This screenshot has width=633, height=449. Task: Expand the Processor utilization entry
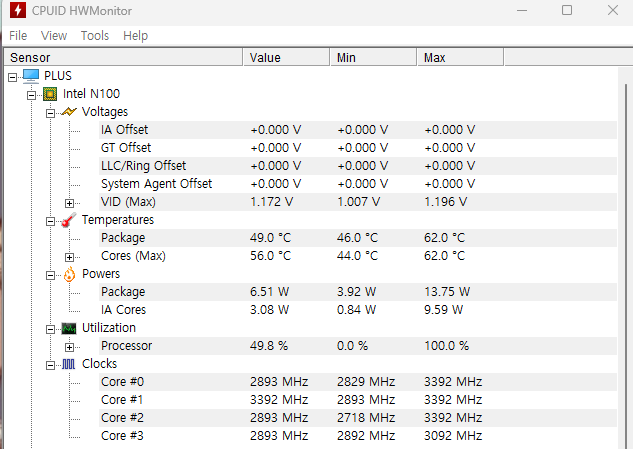69,347
